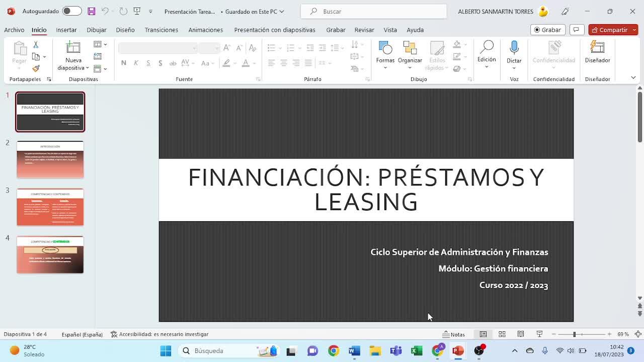This screenshot has height=362, width=644.
Task: Toggle italic K formatting
Action: click(x=136, y=63)
